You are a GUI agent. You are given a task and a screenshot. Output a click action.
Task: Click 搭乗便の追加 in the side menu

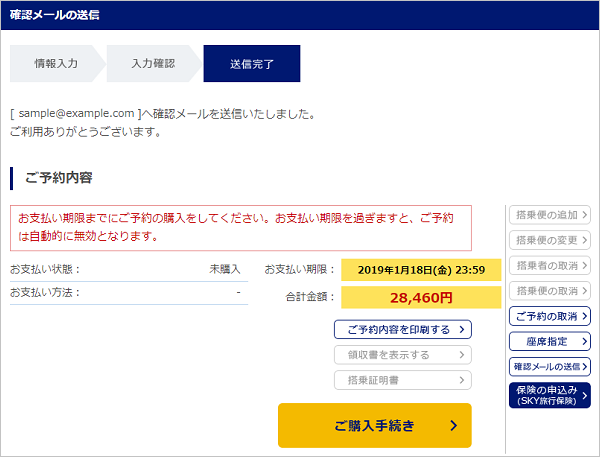click(x=549, y=214)
